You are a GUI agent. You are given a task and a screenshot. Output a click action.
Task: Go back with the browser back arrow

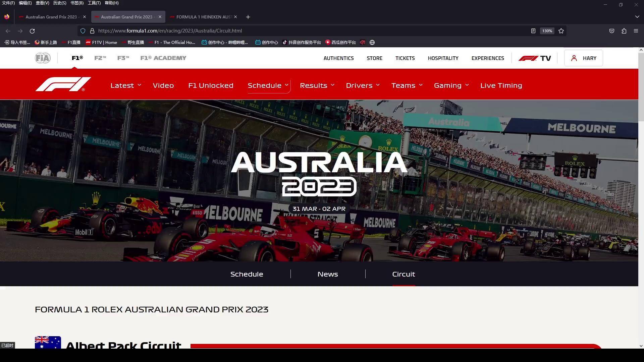8,31
